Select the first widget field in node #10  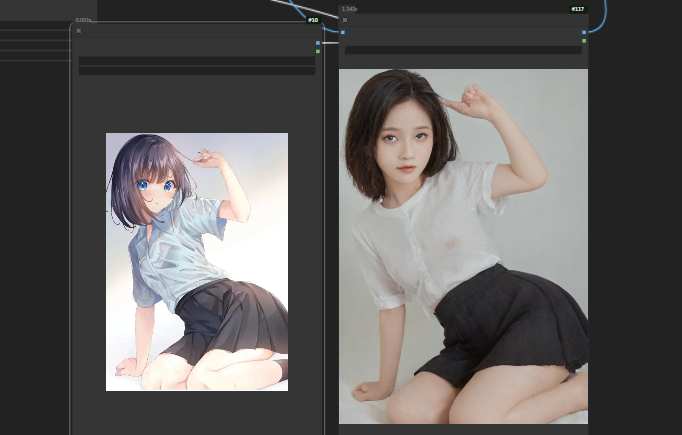tap(197, 61)
